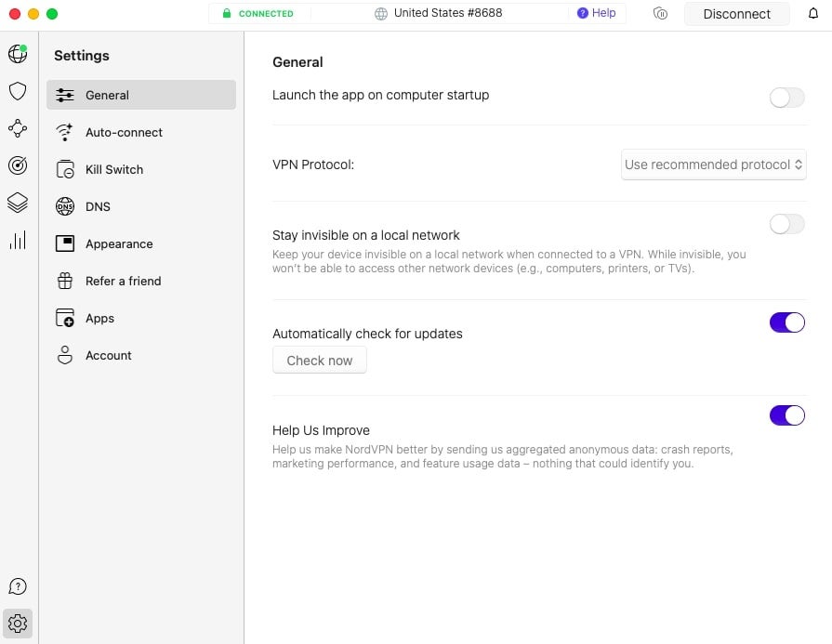Viewport: 832px width, 644px height.
Task: Turn off Automatically check for updates
Action: pos(786,322)
